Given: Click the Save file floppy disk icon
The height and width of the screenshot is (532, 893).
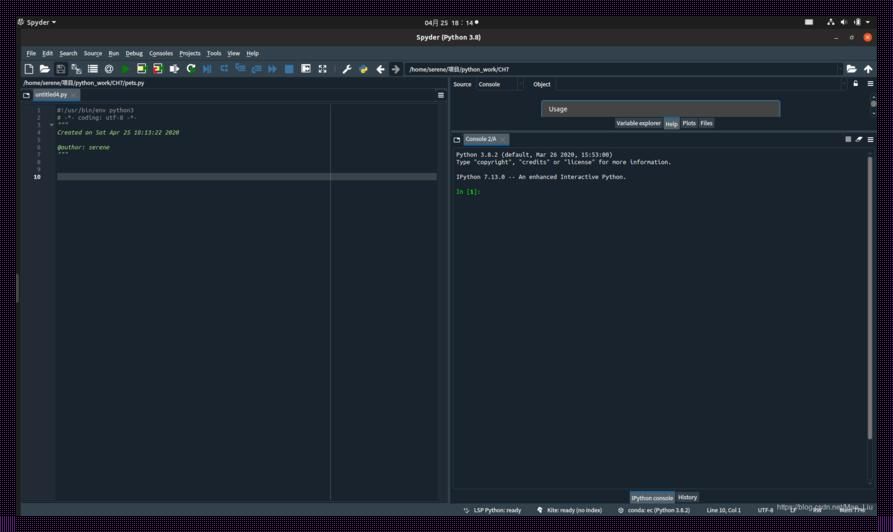Looking at the screenshot, I should [60, 69].
